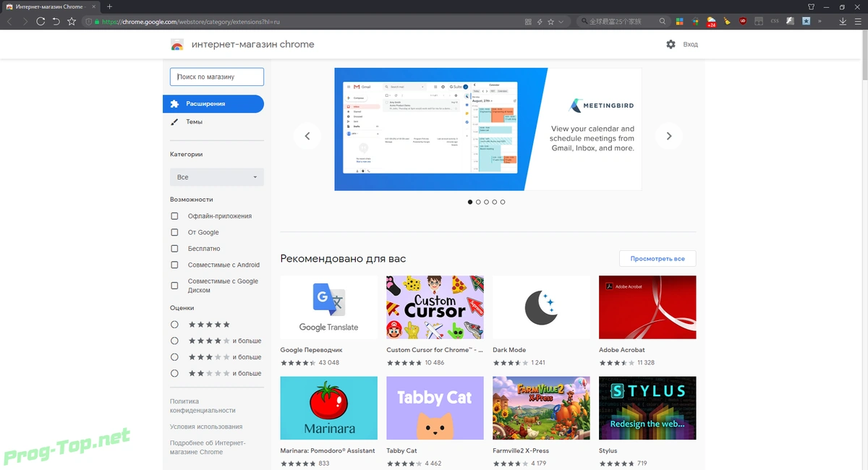Image resolution: width=868 pixels, height=470 pixels.
Task: Open Условия использования link
Action: (206, 427)
